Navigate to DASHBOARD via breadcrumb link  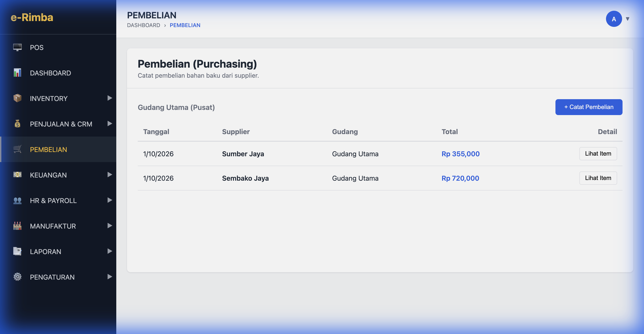pos(144,25)
